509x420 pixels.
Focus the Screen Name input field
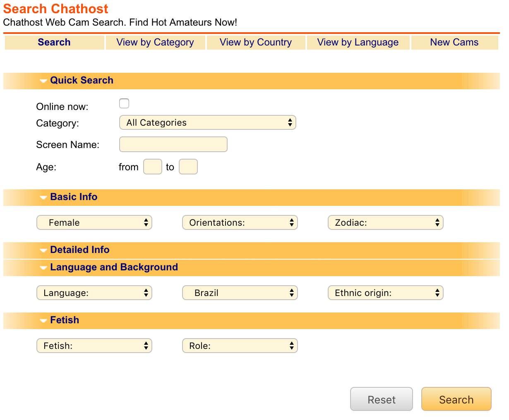click(x=173, y=144)
